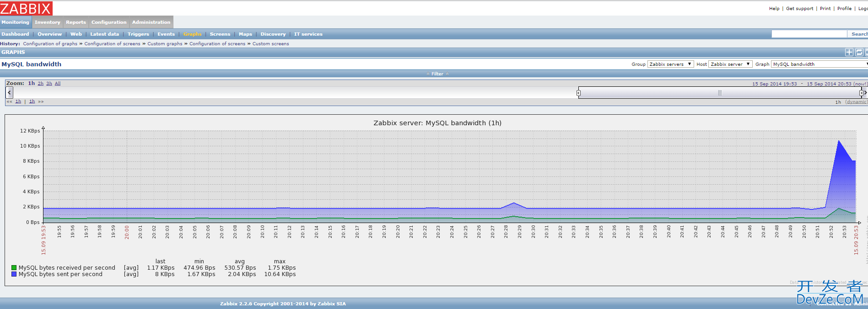Click the left handle of time range bar
868x309 pixels.
[579, 93]
